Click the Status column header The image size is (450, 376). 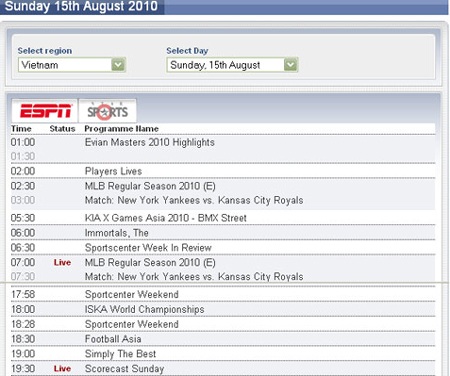click(x=62, y=129)
